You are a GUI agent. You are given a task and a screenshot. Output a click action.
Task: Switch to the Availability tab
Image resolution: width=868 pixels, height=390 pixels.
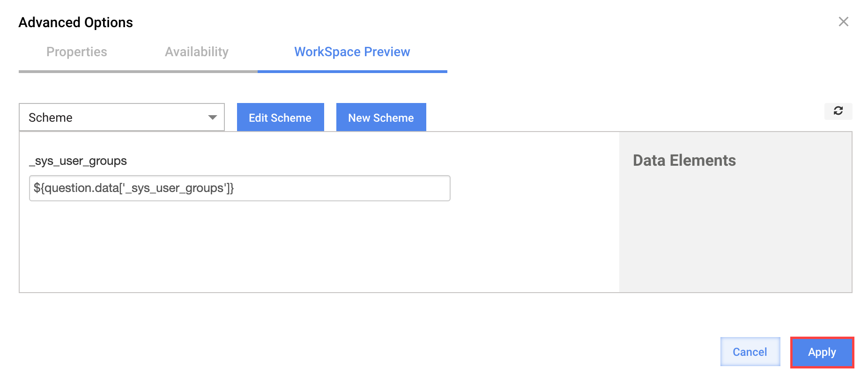coord(197,52)
